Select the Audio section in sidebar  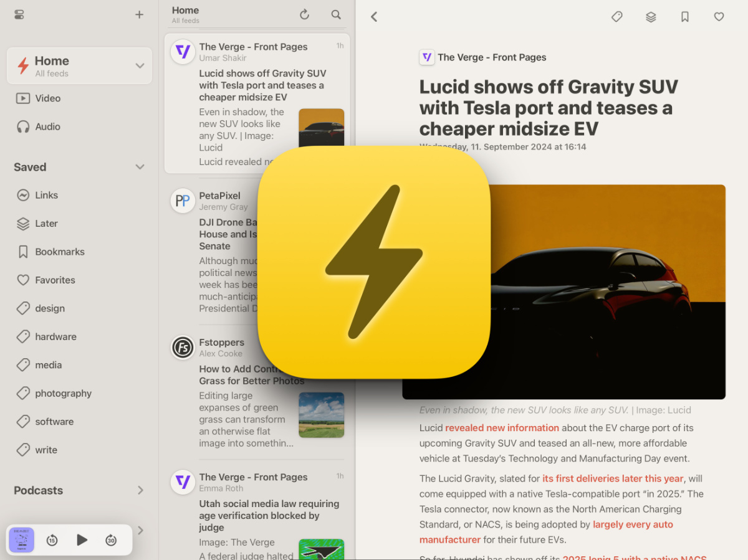coord(47,126)
